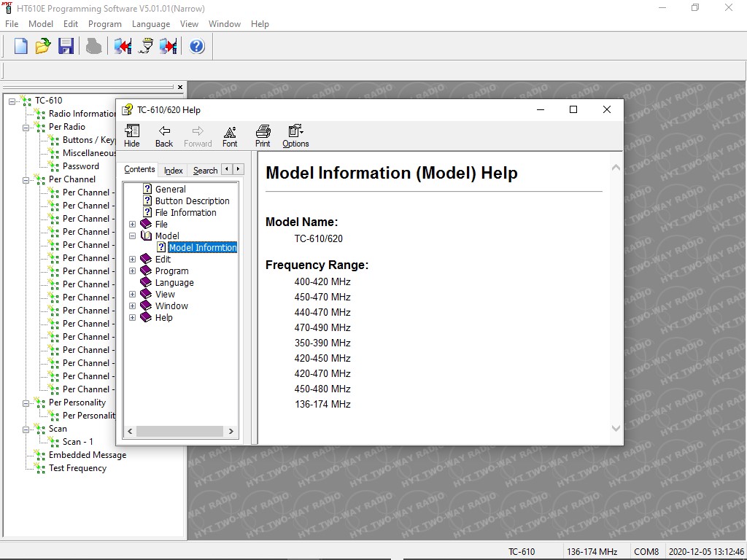
Task: Switch to the Index tab in help
Action: (x=174, y=171)
